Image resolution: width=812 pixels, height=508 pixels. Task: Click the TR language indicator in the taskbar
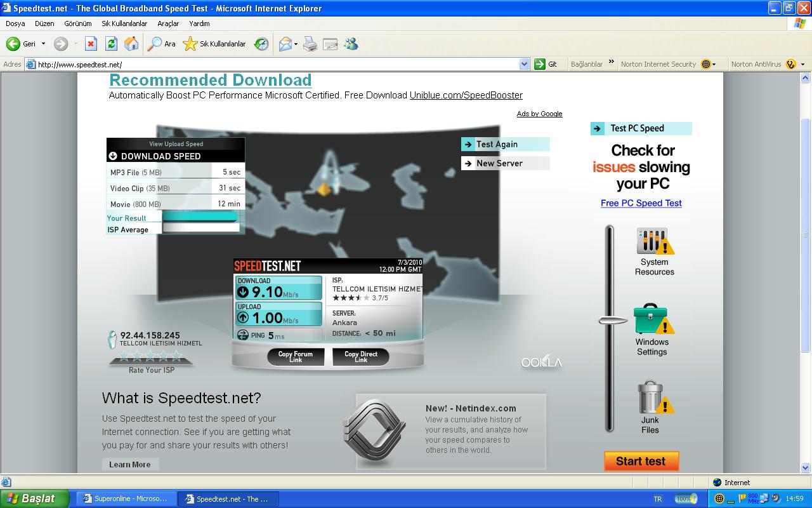click(x=658, y=499)
